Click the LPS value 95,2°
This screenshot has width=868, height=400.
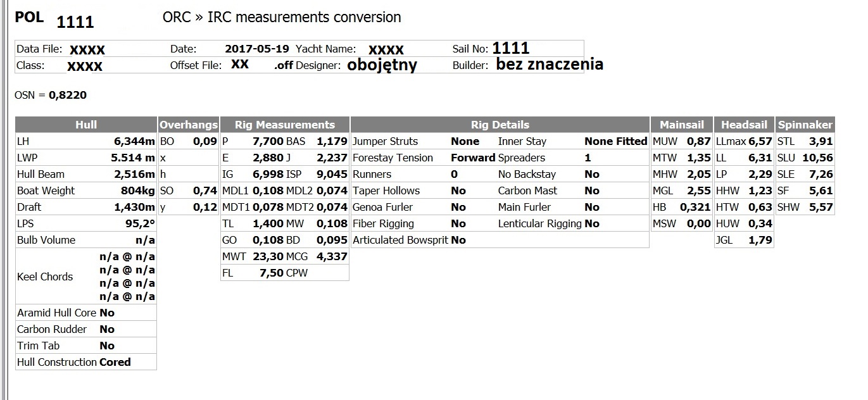click(140, 223)
